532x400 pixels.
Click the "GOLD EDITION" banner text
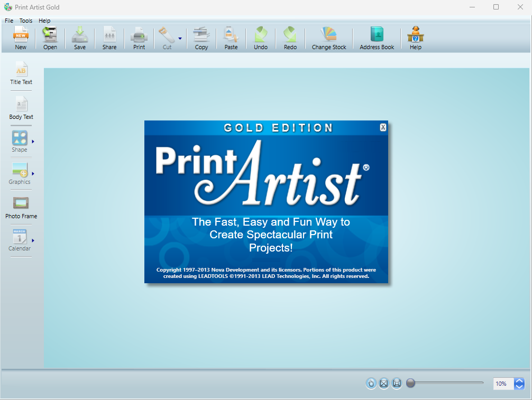tap(278, 128)
